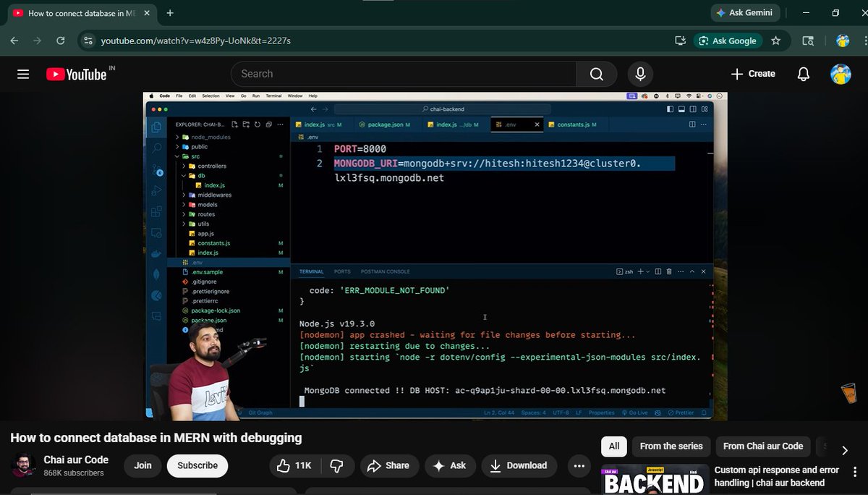
Task: Open the Docker whale icon in activity bar
Action: 156,253
